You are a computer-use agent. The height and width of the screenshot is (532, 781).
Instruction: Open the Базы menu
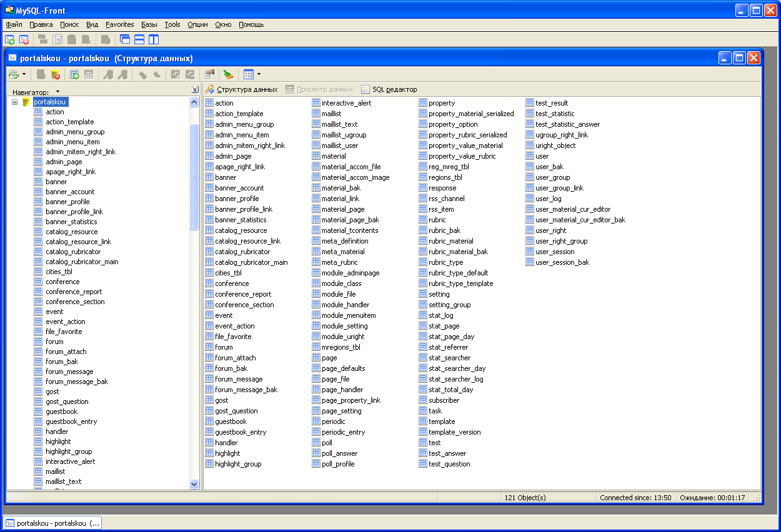pyautogui.click(x=149, y=24)
